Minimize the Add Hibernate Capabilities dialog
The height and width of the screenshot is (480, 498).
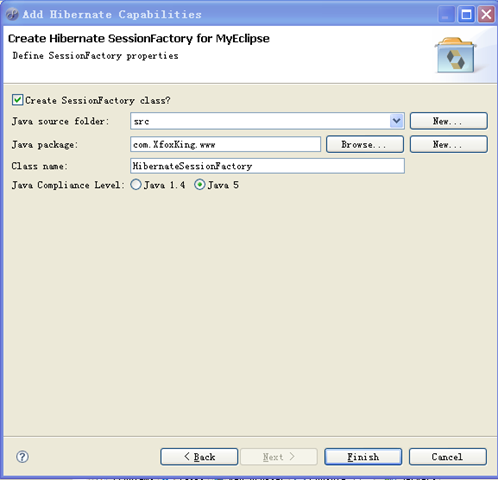446,15
